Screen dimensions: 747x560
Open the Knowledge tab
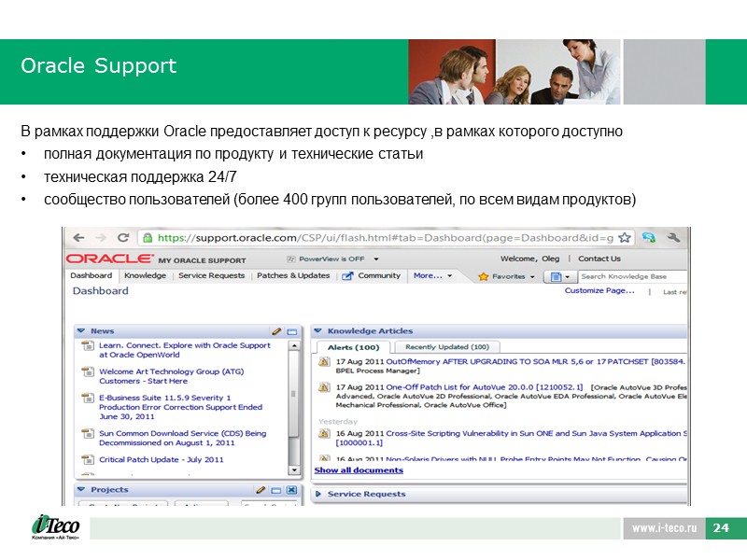click(145, 275)
